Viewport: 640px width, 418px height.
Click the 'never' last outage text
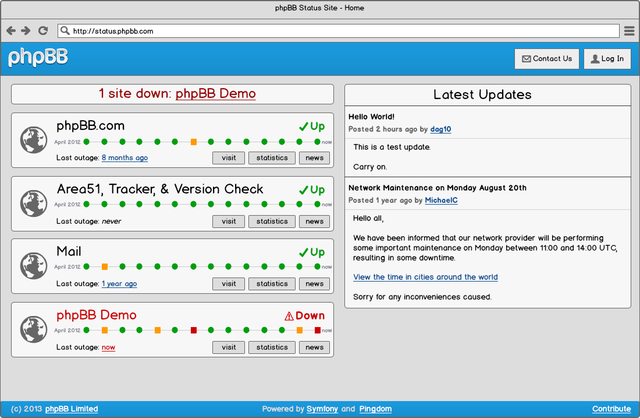[x=111, y=221]
